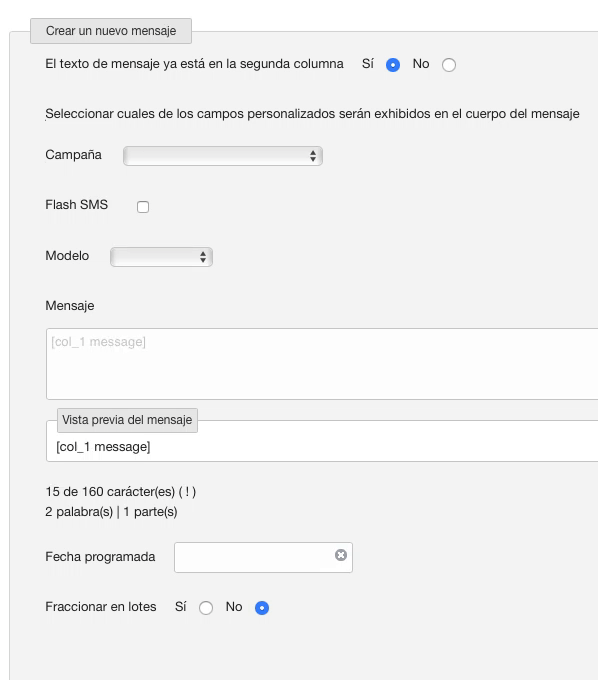Click the Fecha programada date input
The width and height of the screenshot is (598, 680).
click(263, 557)
